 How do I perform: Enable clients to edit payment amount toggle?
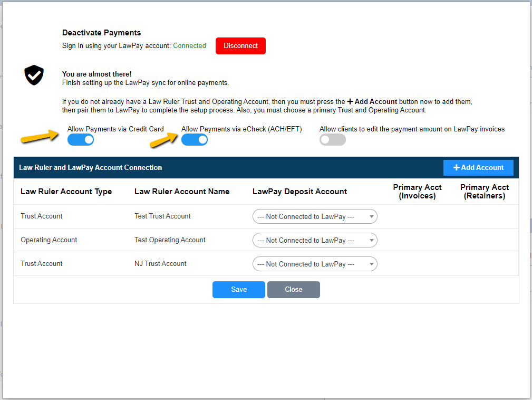click(x=333, y=139)
